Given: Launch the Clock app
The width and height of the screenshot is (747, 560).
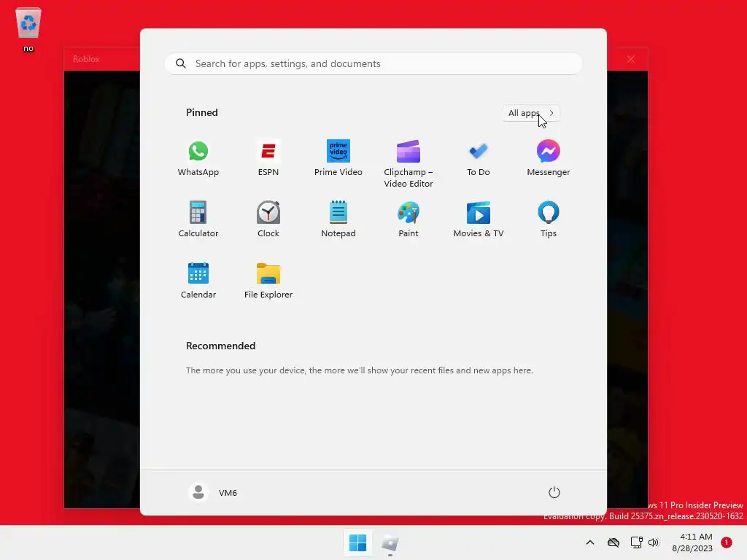Looking at the screenshot, I should pos(268,219).
